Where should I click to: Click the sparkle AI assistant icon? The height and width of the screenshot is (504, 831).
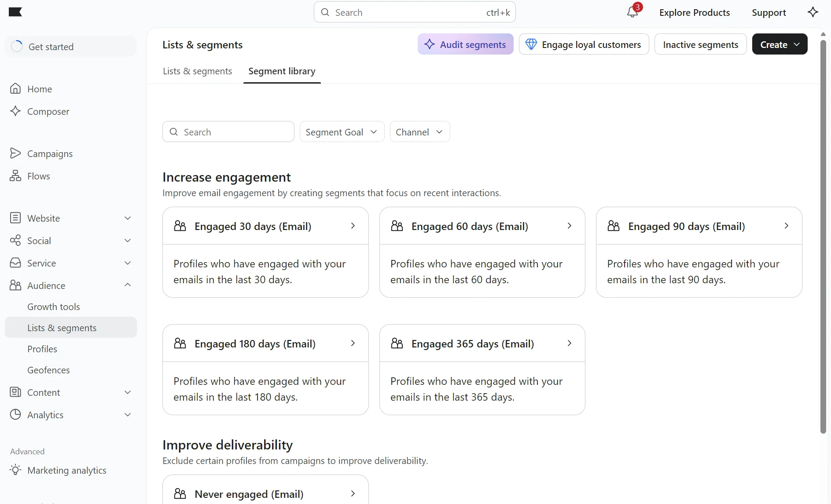tap(813, 12)
